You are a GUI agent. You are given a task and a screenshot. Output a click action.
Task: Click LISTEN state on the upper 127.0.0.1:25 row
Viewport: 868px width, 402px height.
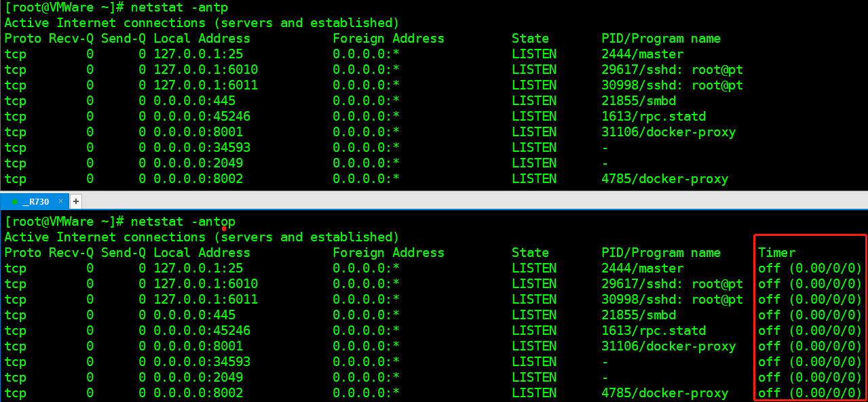tap(534, 54)
